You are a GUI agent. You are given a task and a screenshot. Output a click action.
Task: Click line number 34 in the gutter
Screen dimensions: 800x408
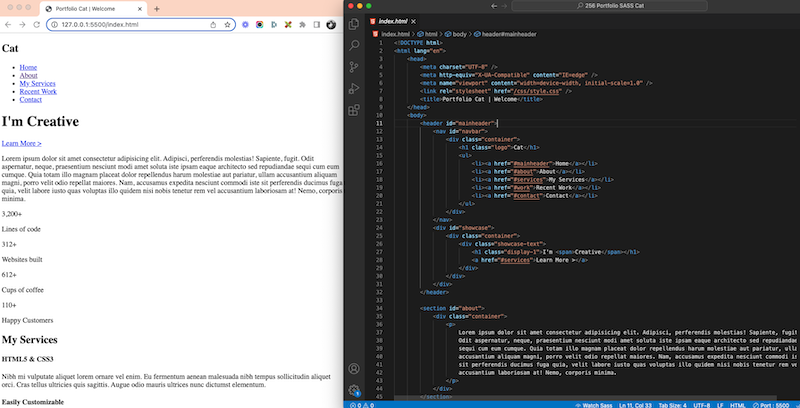(380, 308)
